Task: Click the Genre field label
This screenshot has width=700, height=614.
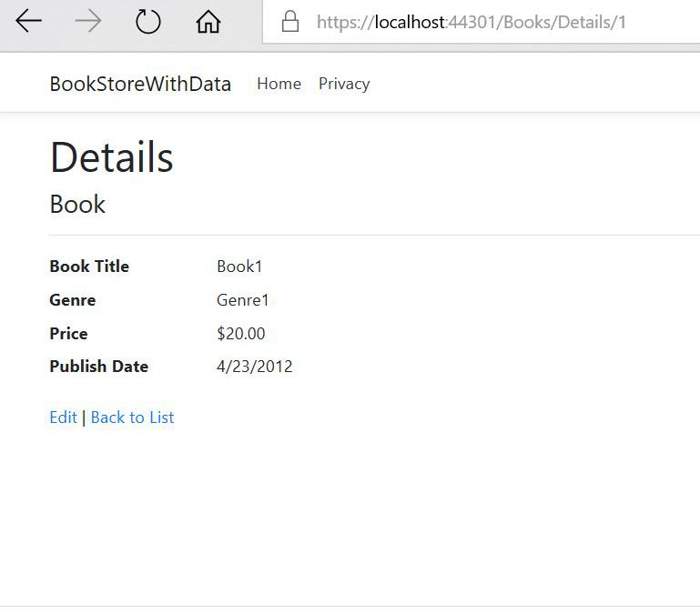Action: pos(72,300)
